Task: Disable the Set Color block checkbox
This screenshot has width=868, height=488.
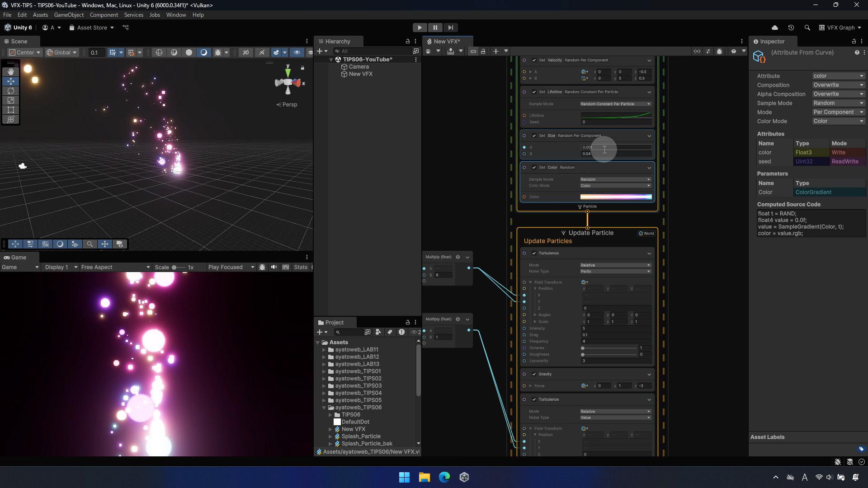Action: [534, 168]
